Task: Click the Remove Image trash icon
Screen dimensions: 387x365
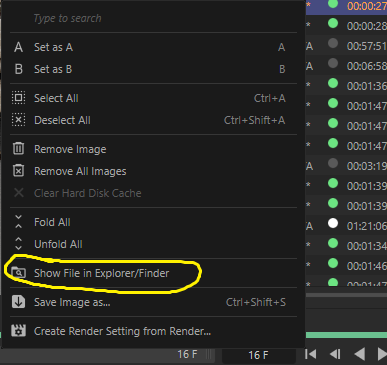Action: coord(18,149)
